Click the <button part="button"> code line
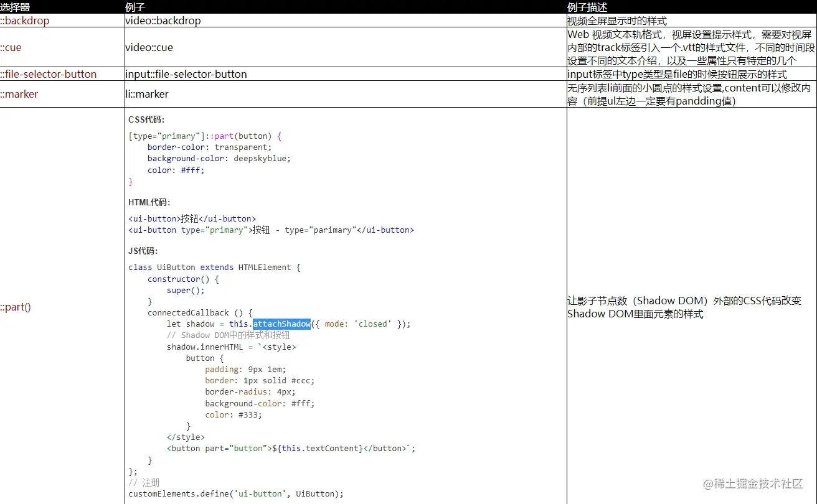 [x=291, y=448]
